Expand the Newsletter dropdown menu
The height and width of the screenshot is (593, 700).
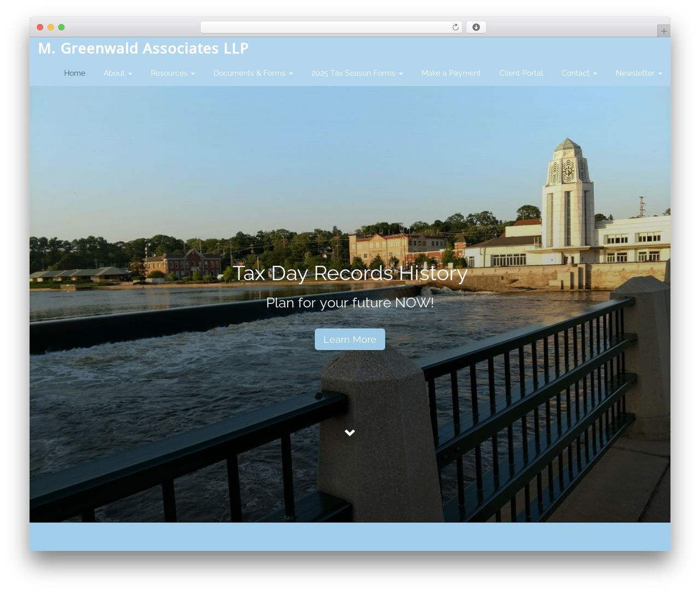pyautogui.click(x=639, y=73)
